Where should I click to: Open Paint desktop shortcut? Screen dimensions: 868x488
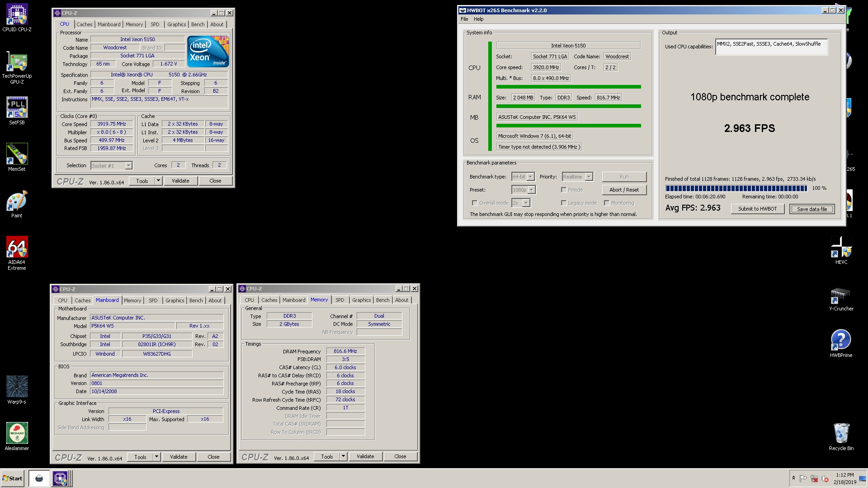coord(17,204)
